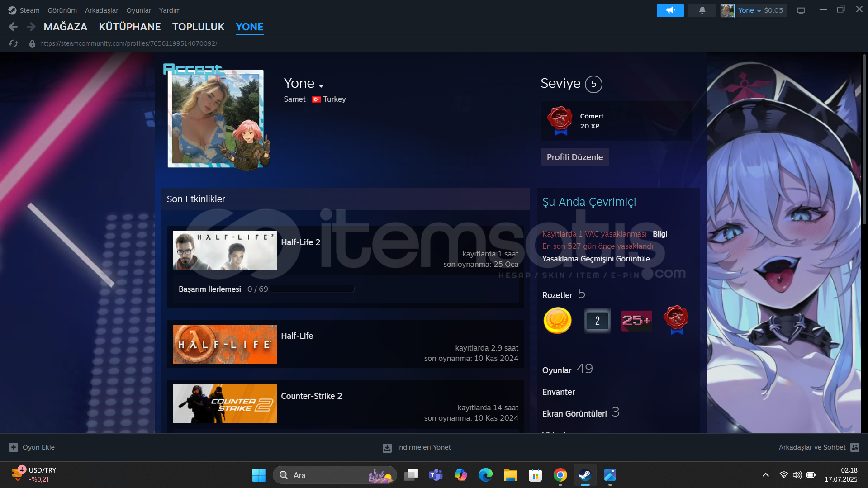Open the red wax seal badge in Rozetler
The width and height of the screenshot is (868, 488).
(676, 320)
